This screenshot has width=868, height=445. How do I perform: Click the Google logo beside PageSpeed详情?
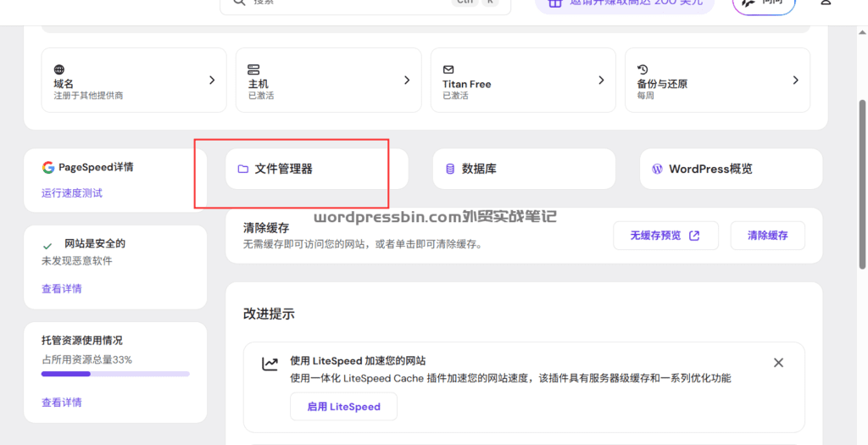pyautogui.click(x=48, y=167)
